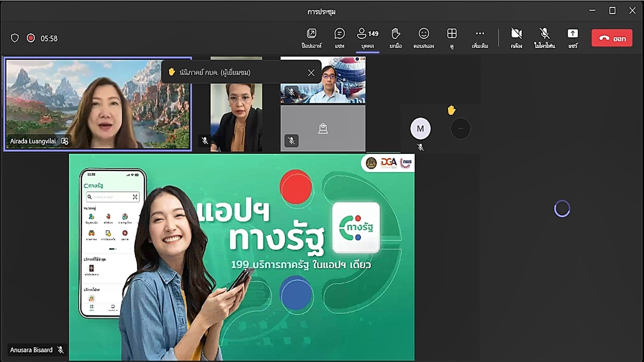Click the raised hand notification text
This screenshot has width=644, height=362.
click(215, 72)
